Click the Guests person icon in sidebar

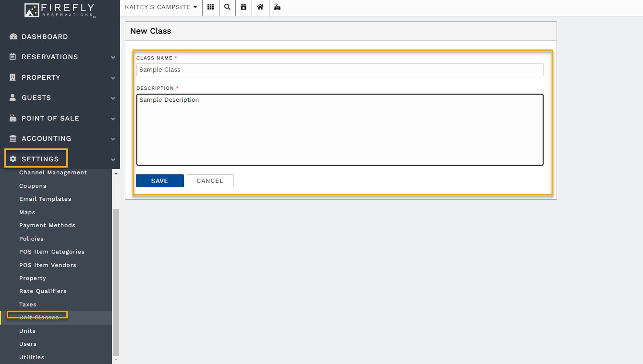pos(12,97)
